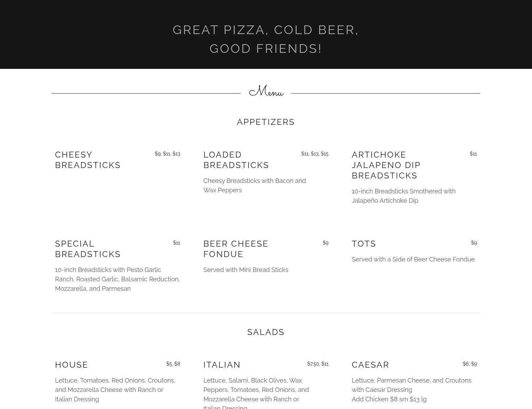
Task: Click the Cheesy Breadsticks item title
Action: 88,160
